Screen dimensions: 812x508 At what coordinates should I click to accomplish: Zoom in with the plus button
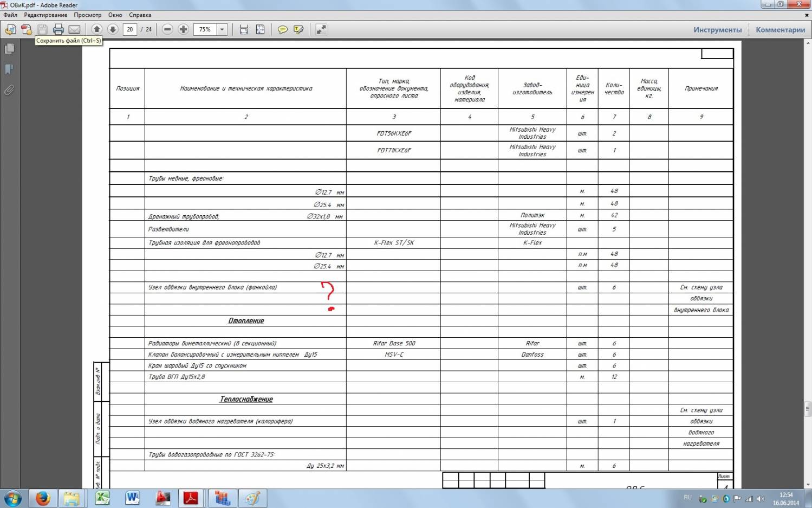click(x=184, y=29)
